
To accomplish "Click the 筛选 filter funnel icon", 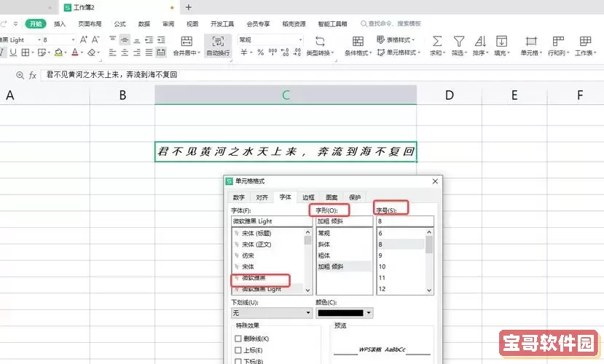I will [458, 41].
